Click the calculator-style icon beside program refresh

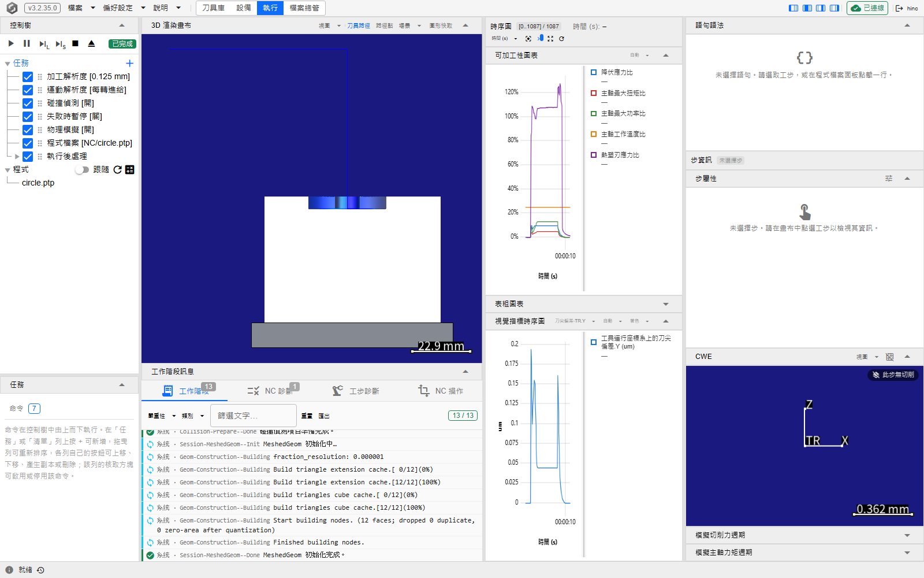coord(129,169)
